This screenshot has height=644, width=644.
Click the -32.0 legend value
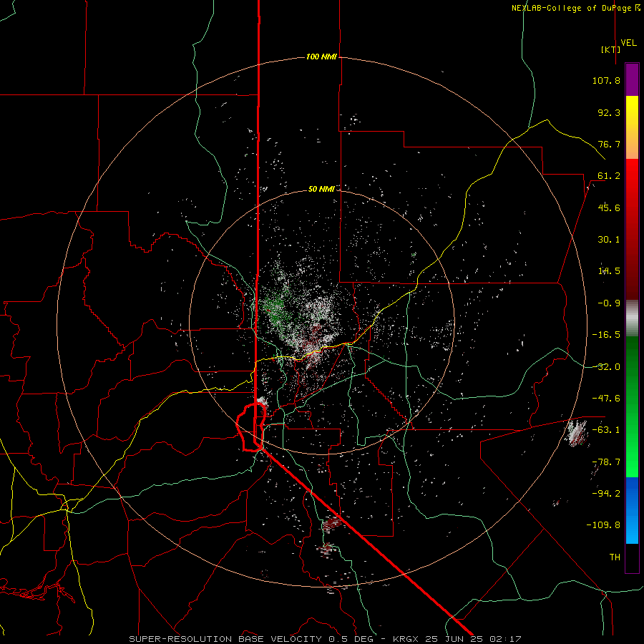click(x=606, y=367)
